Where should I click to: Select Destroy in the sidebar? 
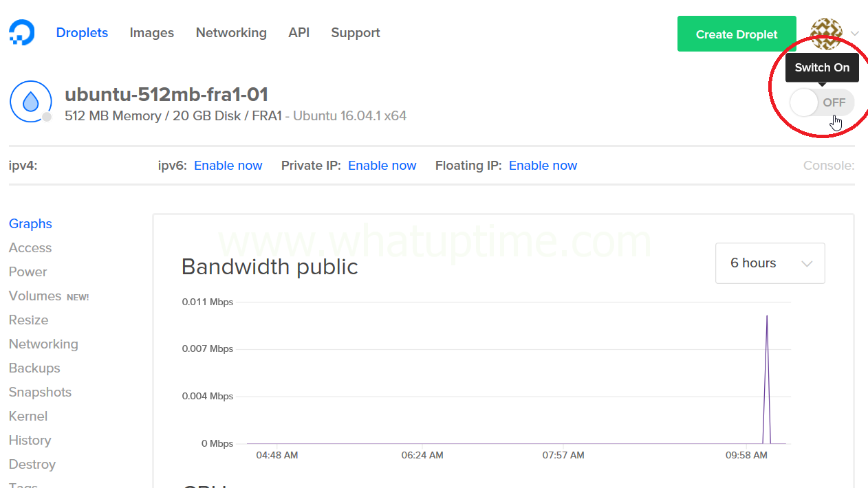click(x=32, y=465)
